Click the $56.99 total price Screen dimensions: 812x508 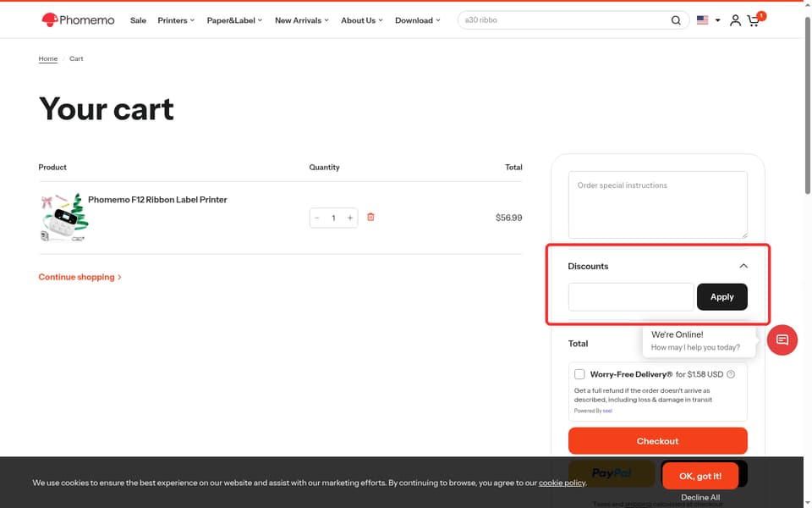pos(508,218)
